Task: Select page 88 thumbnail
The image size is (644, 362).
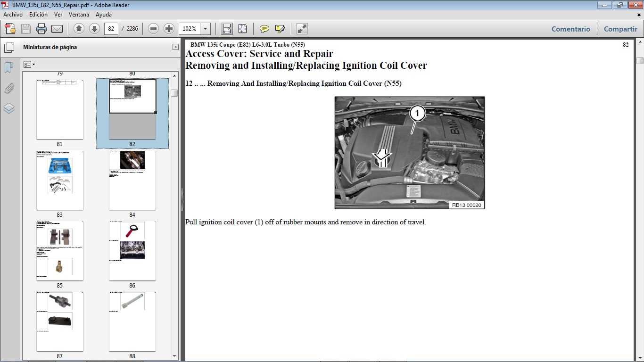Action: coord(132,321)
